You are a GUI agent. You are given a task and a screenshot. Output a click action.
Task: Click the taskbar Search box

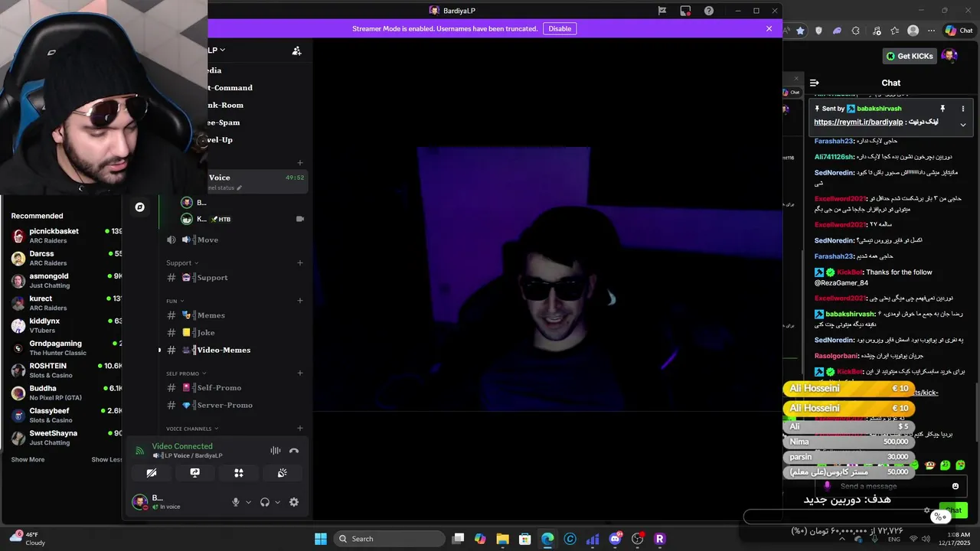pos(390,539)
